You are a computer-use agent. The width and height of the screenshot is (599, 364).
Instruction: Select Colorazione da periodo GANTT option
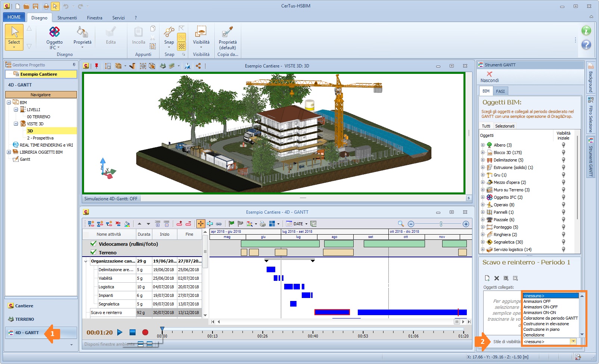[550, 318]
